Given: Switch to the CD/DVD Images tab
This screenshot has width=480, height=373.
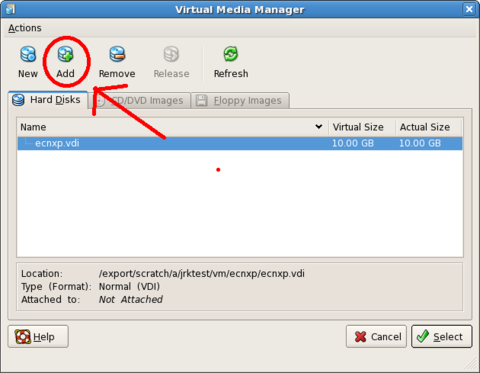Looking at the screenshot, I should (x=140, y=100).
